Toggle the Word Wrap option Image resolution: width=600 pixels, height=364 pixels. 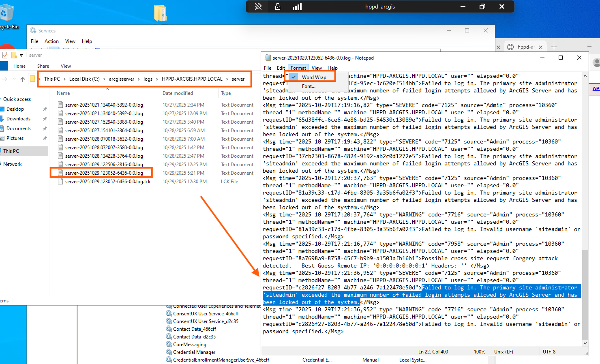coord(314,77)
